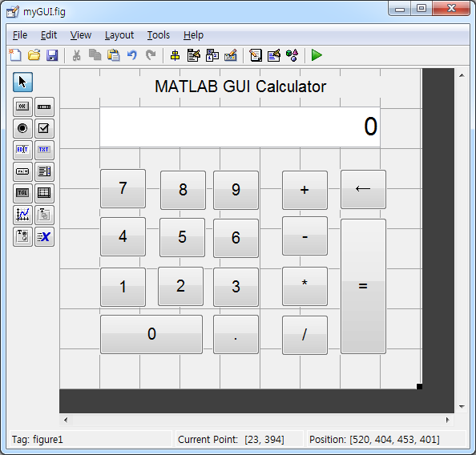Open a figure file with the folder icon

coord(34,55)
